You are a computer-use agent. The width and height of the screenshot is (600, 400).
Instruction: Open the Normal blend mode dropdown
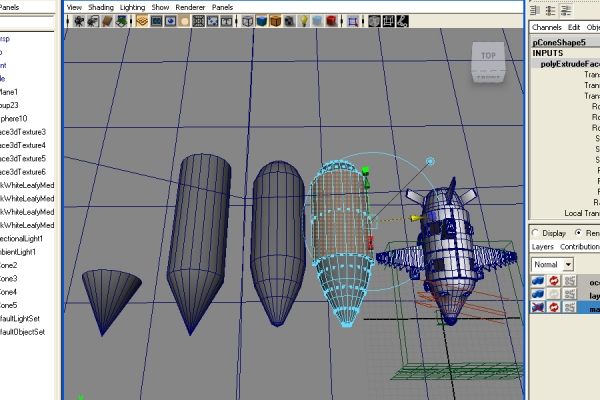[x=552, y=264]
